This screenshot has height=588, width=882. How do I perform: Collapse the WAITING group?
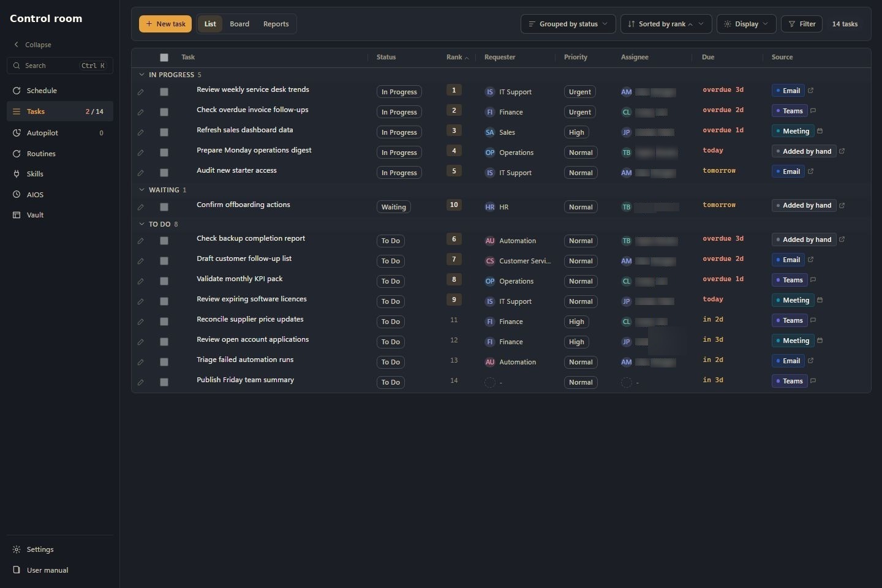[141, 190]
